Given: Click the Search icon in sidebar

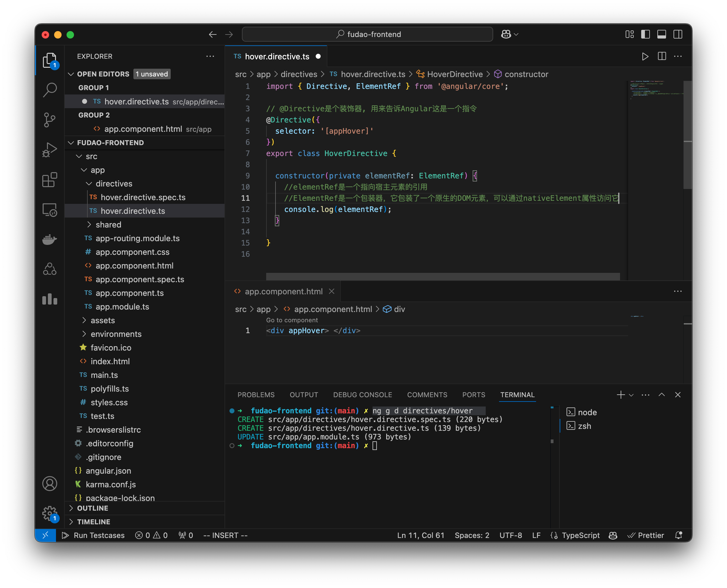Looking at the screenshot, I should (50, 88).
